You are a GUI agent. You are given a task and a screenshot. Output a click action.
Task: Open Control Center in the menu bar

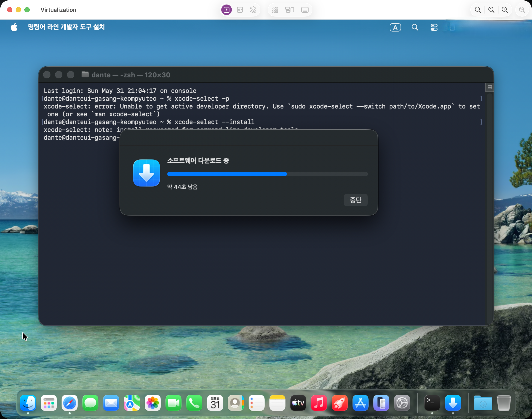(434, 27)
